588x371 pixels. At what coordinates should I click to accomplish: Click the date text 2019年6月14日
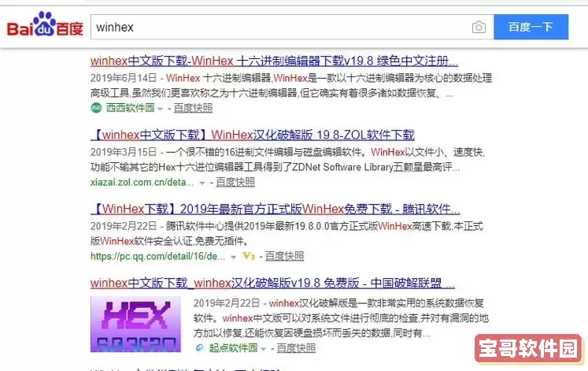124,78
